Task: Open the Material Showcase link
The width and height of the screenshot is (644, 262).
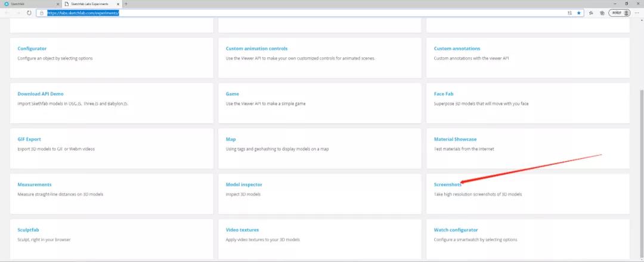Action: click(x=456, y=140)
